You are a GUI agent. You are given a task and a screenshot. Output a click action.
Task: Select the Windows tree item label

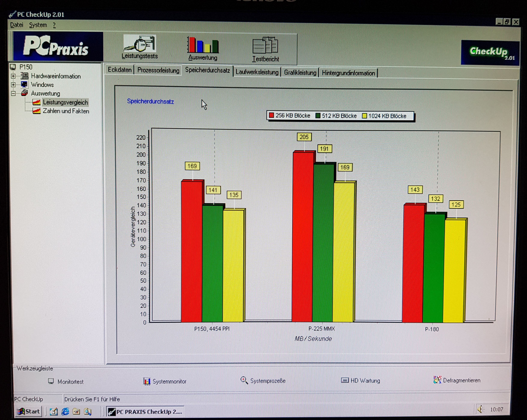42,85
